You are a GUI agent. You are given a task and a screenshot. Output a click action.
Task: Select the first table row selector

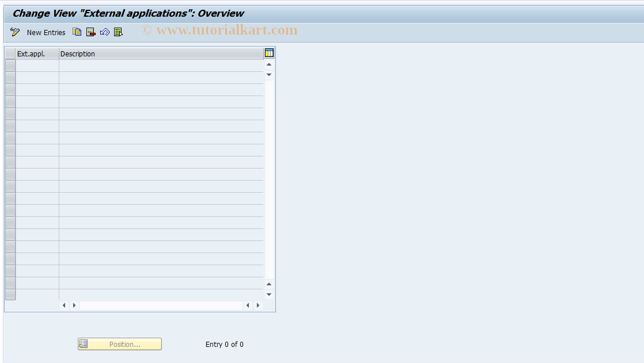(x=10, y=66)
